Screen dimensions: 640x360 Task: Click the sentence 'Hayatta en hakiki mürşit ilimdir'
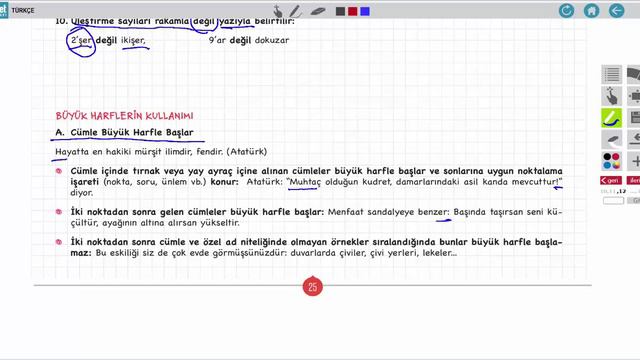[123, 152]
